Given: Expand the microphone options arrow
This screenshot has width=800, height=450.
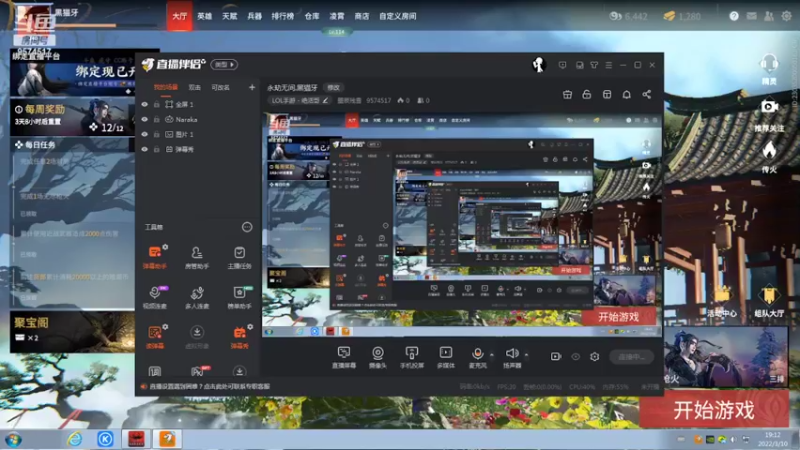Looking at the screenshot, I should [x=492, y=355].
